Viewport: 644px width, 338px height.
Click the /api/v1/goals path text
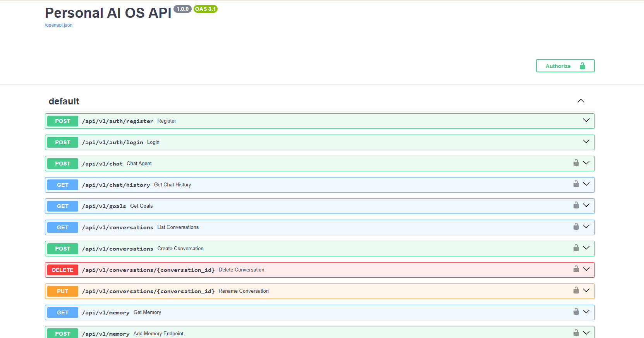(104, 206)
